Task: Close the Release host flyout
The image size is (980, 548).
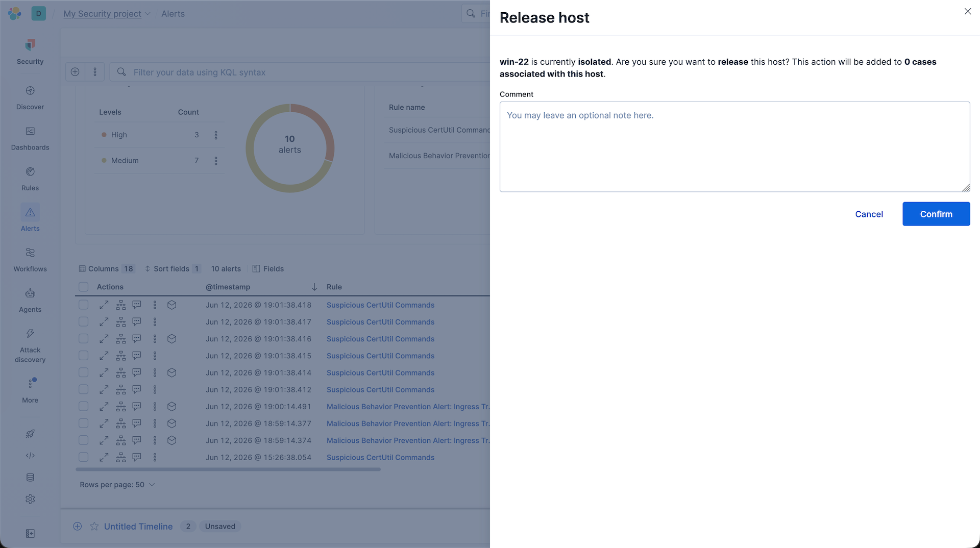Action: tap(967, 11)
